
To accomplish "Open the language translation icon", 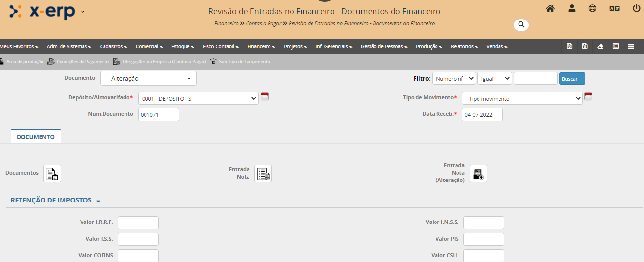I will 614,8.
